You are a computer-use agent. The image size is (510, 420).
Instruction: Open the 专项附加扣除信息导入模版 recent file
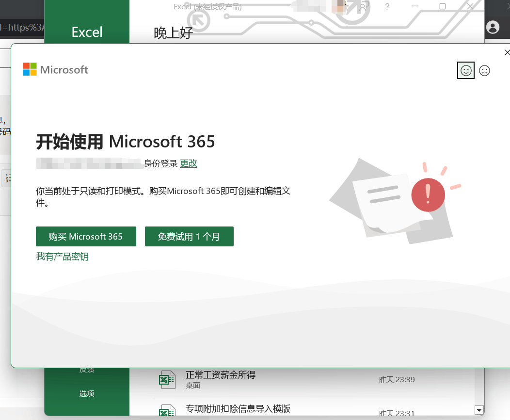pos(301,410)
